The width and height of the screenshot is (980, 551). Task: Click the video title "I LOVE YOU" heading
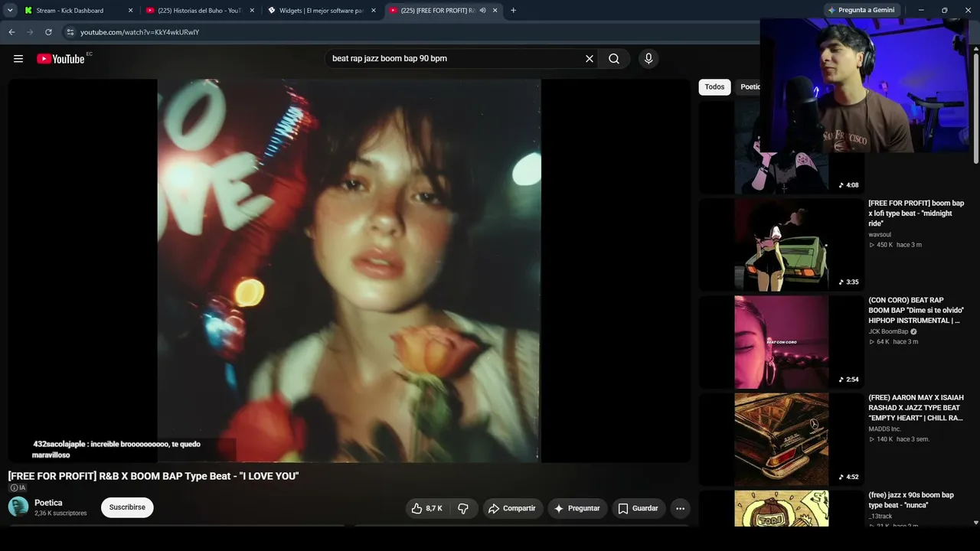(153, 476)
